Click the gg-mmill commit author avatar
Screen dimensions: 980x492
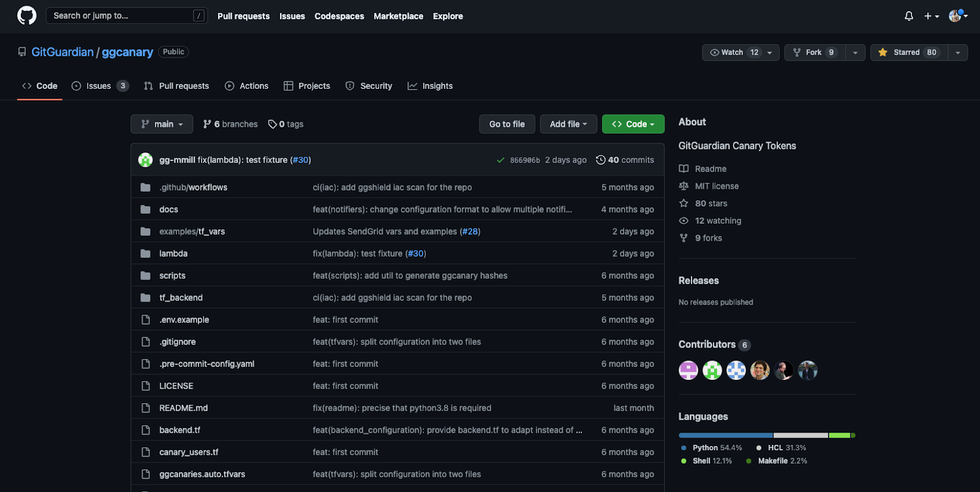point(146,160)
